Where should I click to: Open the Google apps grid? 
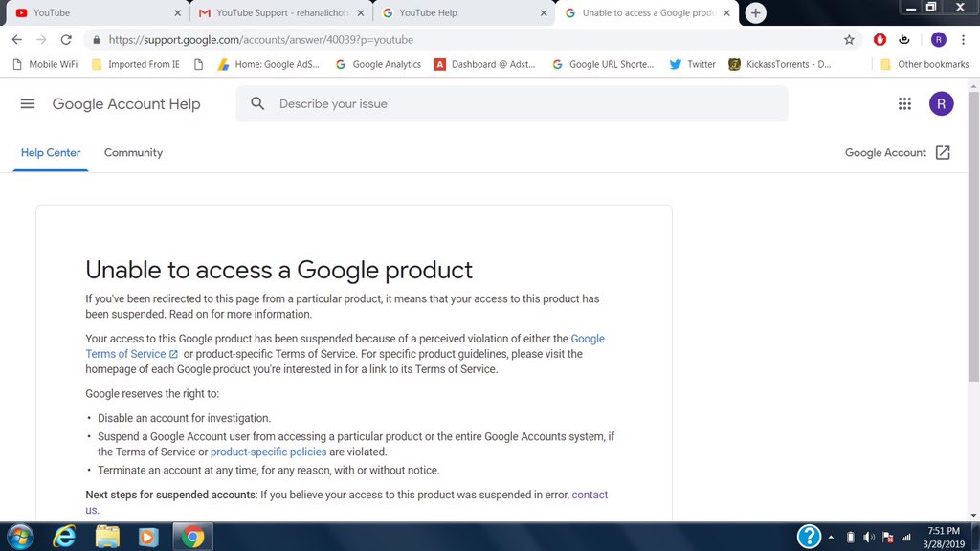904,103
